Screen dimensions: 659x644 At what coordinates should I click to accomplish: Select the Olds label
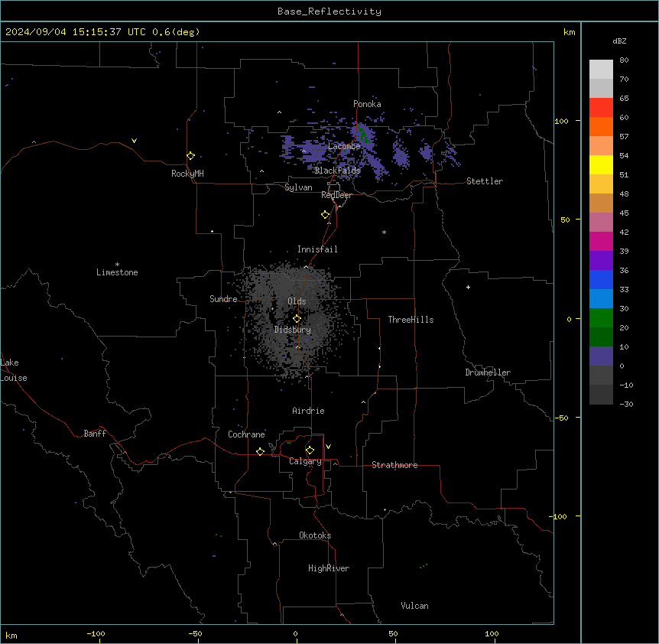(297, 301)
